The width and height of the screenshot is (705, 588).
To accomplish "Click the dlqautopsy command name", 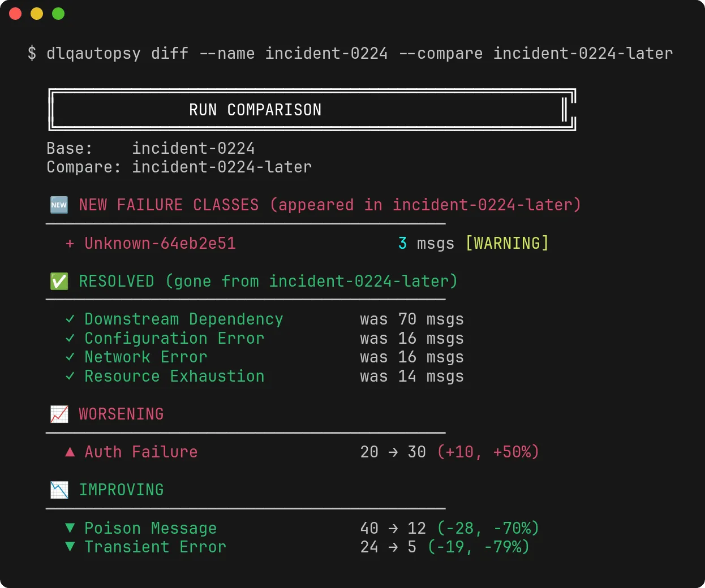I will click(x=93, y=53).
